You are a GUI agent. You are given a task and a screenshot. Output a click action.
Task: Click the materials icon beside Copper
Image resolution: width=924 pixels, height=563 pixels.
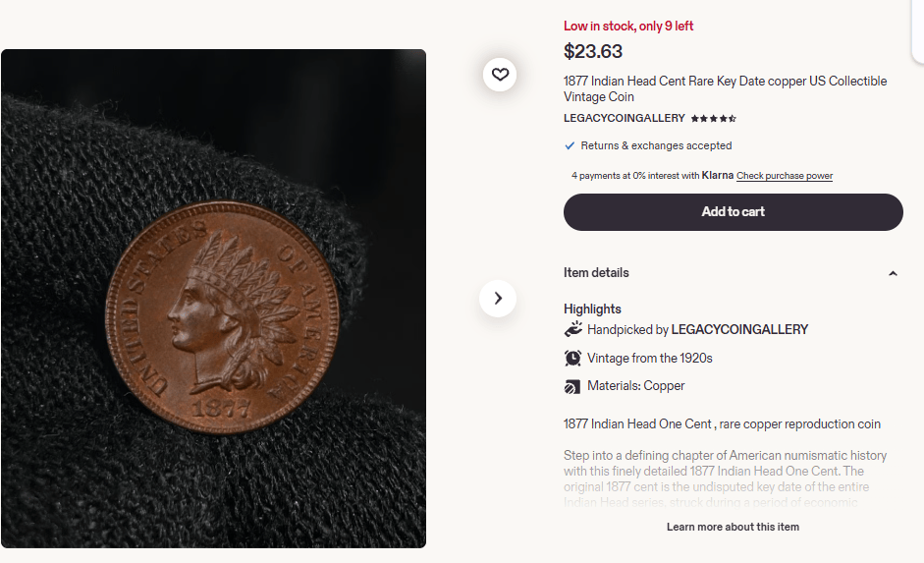(x=572, y=386)
